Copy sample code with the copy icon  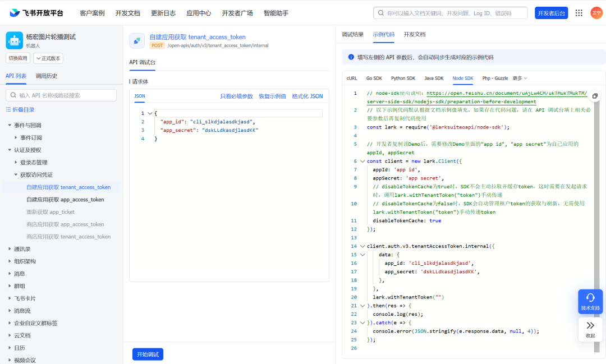pos(595,96)
